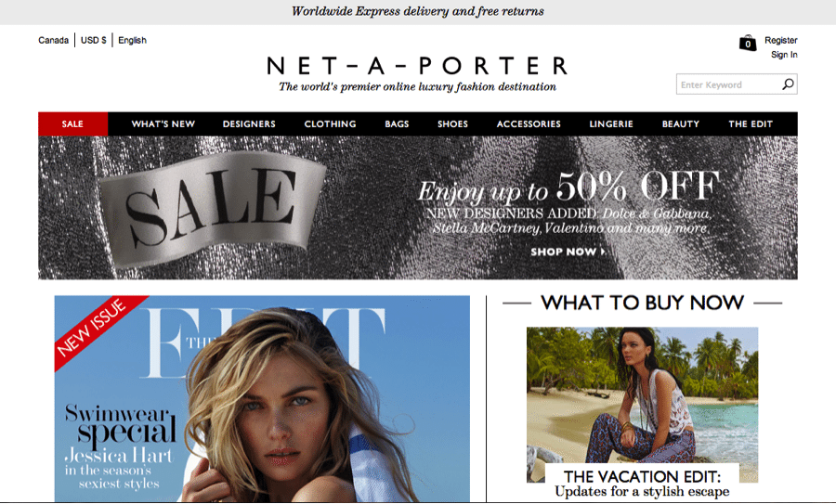
Task: Click the Sign In link
Action: tap(784, 55)
